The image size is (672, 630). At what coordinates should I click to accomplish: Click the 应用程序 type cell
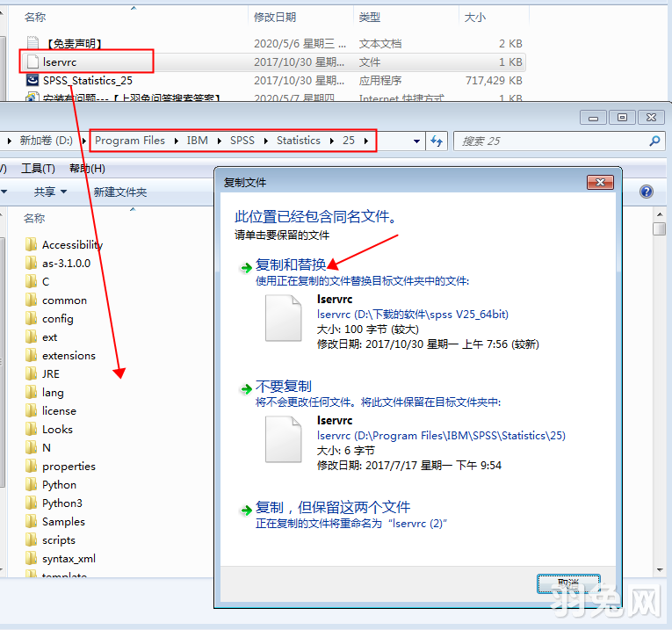pos(380,80)
